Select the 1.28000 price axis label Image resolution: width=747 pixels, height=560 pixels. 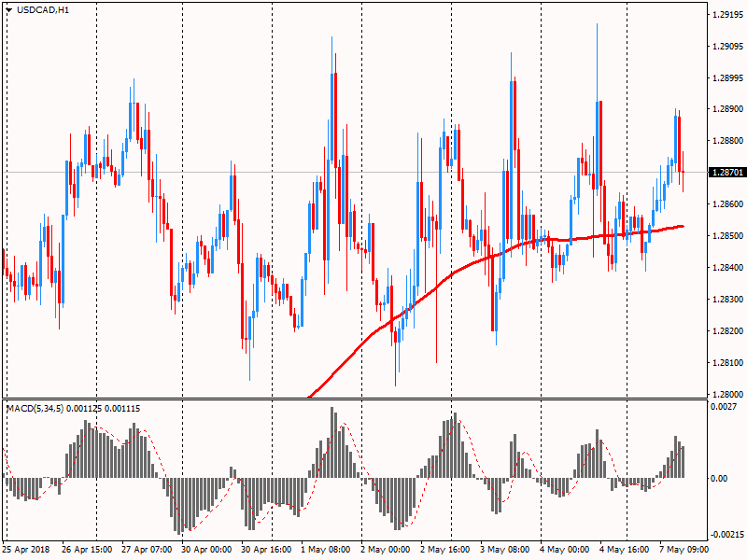click(x=726, y=394)
